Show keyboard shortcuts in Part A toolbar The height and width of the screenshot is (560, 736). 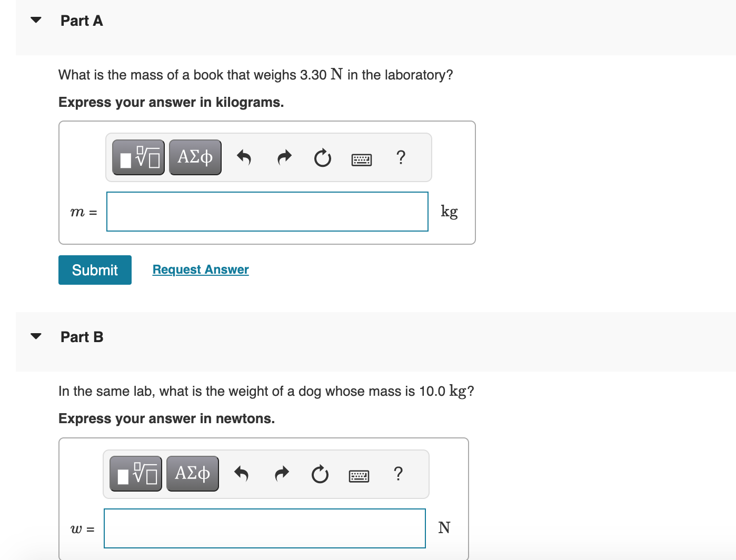tap(362, 159)
